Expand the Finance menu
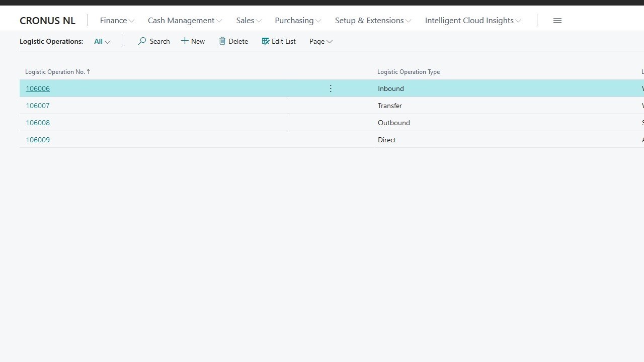Image resolution: width=644 pixels, height=362 pixels. pos(117,20)
